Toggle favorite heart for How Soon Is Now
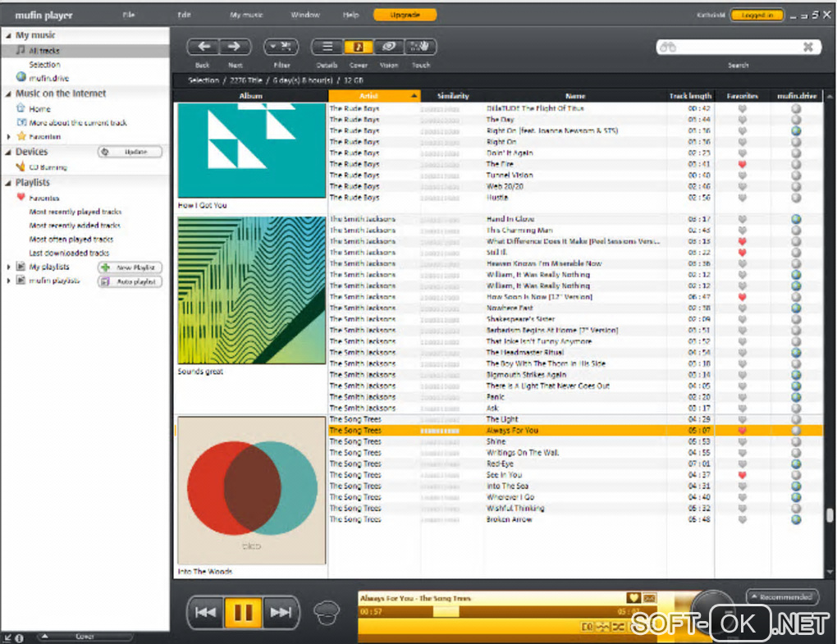 742,297
